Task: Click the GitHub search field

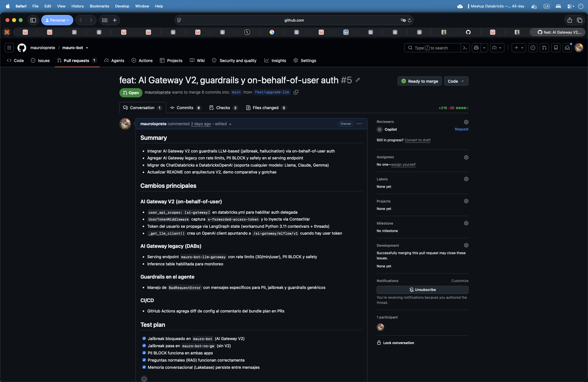Action: (x=432, y=48)
